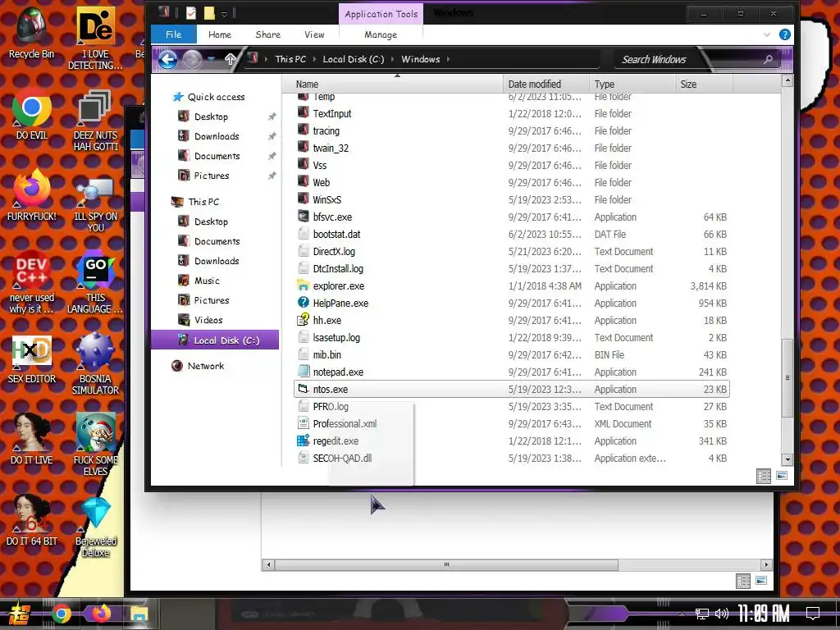This screenshot has width=840, height=630.
Task: Click the background window's horizontal scrollbar thumb
Action: (446, 564)
